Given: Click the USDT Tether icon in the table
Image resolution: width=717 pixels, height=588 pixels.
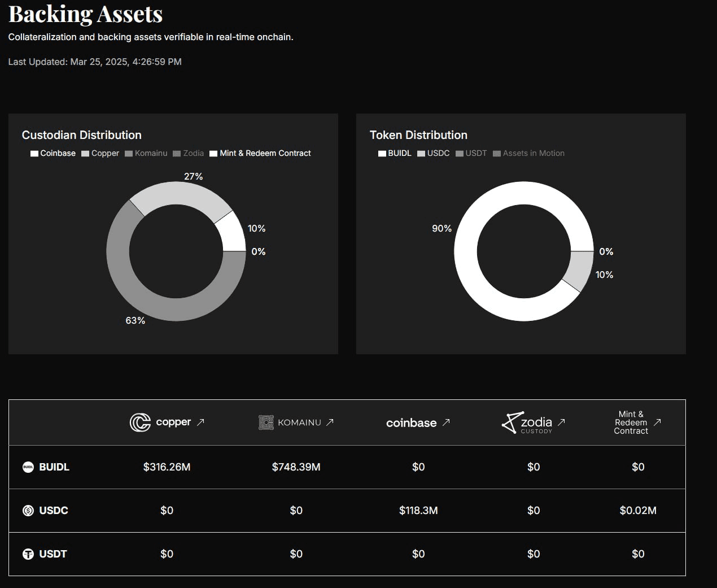Looking at the screenshot, I should [x=28, y=554].
